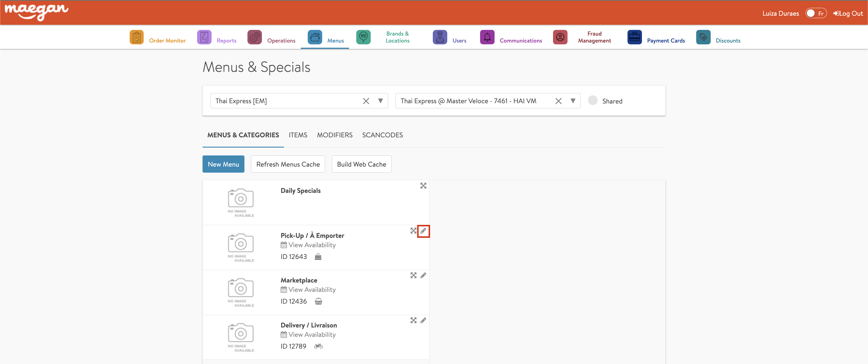Switch to the MODIFIERS tab
Screen dimensions: 868x364
pyautogui.click(x=334, y=135)
